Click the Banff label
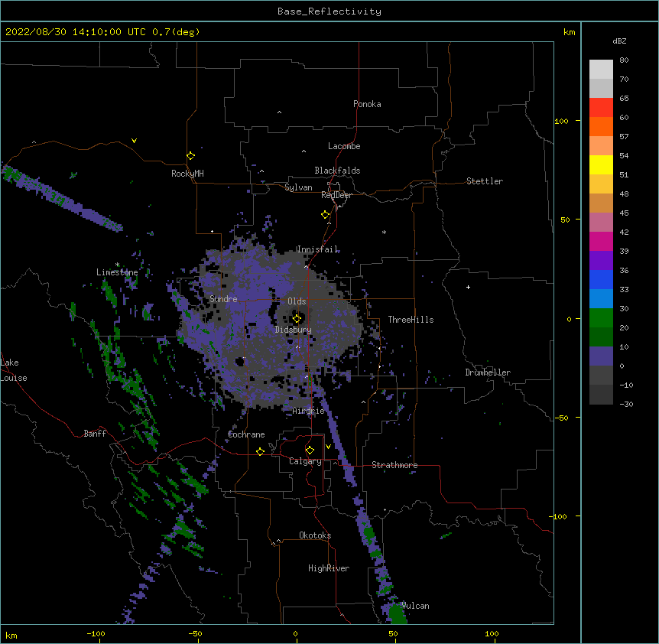This screenshot has width=659, height=644. coord(95,434)
